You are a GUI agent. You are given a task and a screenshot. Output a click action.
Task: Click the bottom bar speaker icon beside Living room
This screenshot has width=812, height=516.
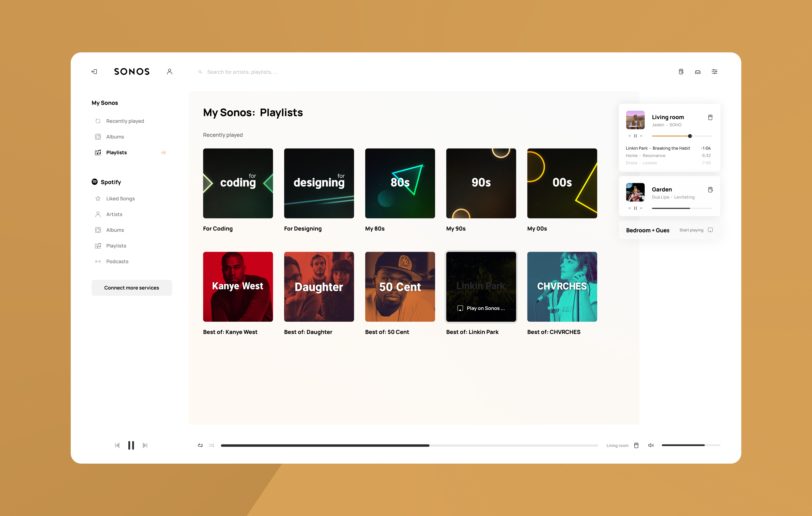(x=636, y=445)
